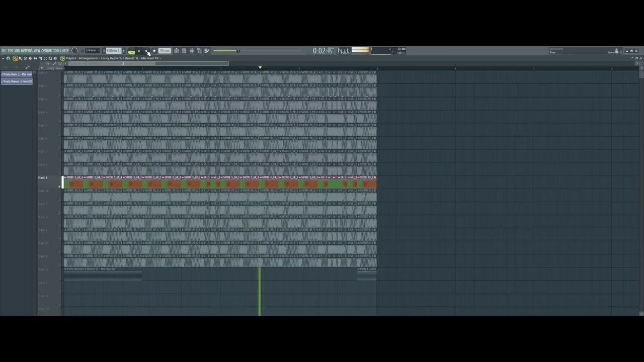This screenshot has width=644, height=362.
Task: Click the stop playback button
Action: coord(146,51)
